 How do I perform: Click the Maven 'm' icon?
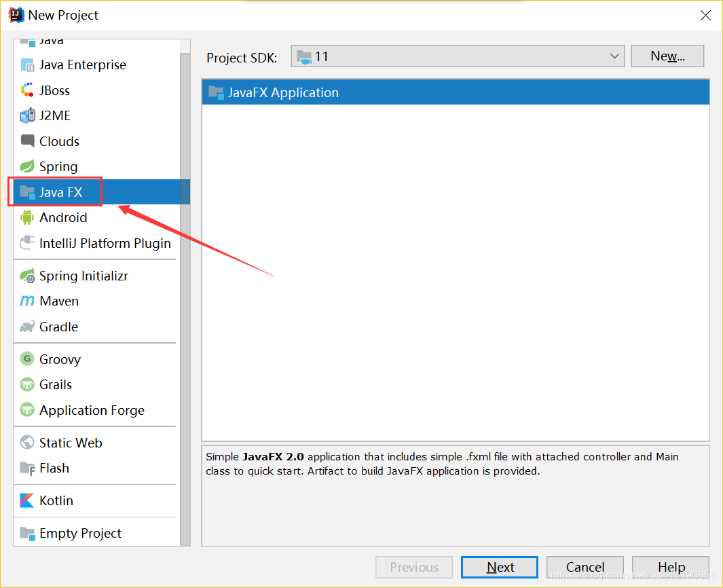(x=27, y=301)
